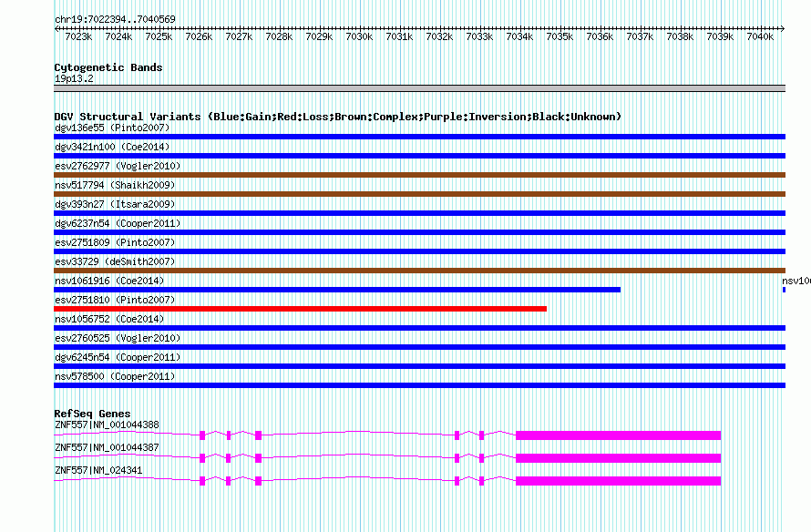Click the large last exon of ZNF557 NM_024341

618,481
